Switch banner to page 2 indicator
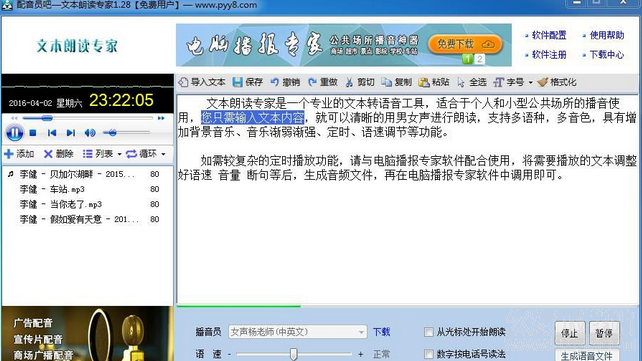Image resolution: width=642 pixels, height=361 pixels. [x=479, y=59]
